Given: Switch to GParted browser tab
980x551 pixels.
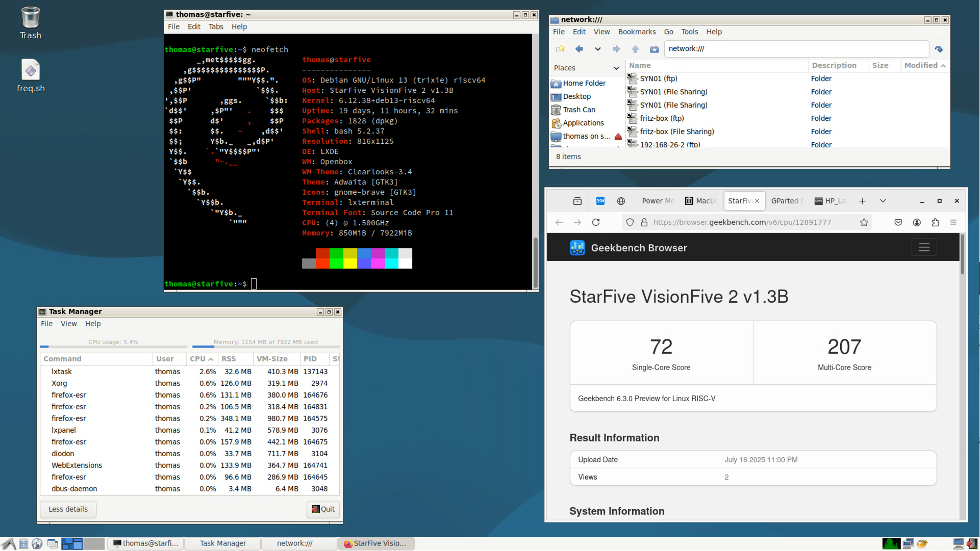Looking at the screenshot, I should 786,201.
